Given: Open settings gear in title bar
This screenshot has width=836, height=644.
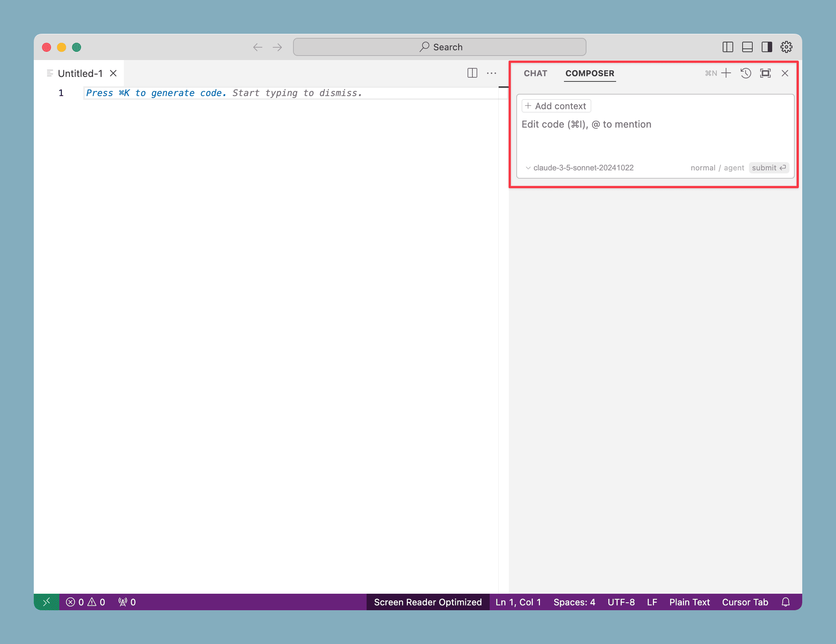Looking at the screenshot, I should tap(786, 47).
